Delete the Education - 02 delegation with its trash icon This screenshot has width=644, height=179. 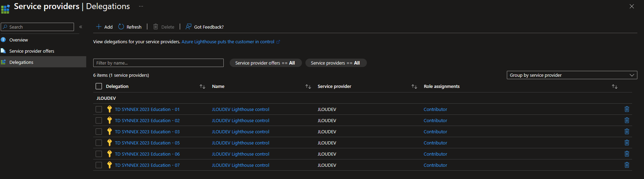(627, 120)
